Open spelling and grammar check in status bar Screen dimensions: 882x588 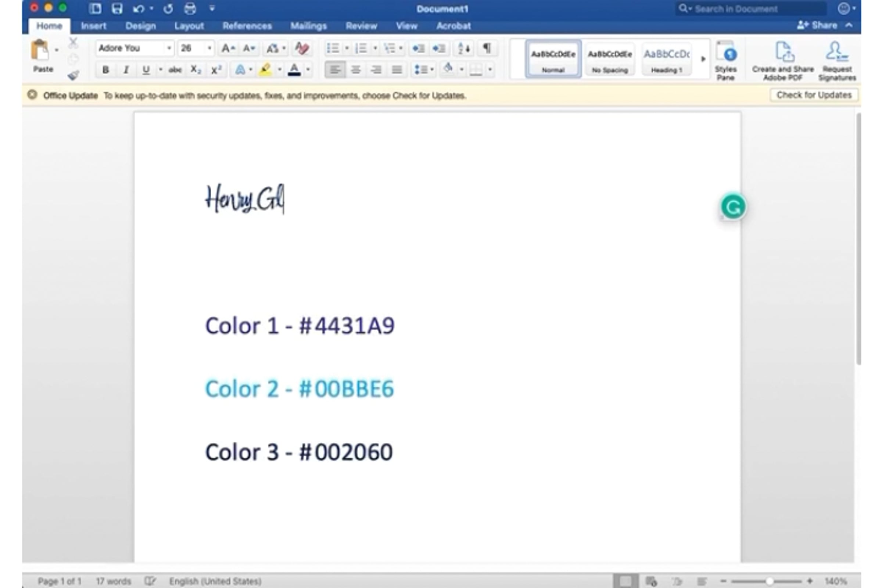pyautogui.click(x=150, y=581)
